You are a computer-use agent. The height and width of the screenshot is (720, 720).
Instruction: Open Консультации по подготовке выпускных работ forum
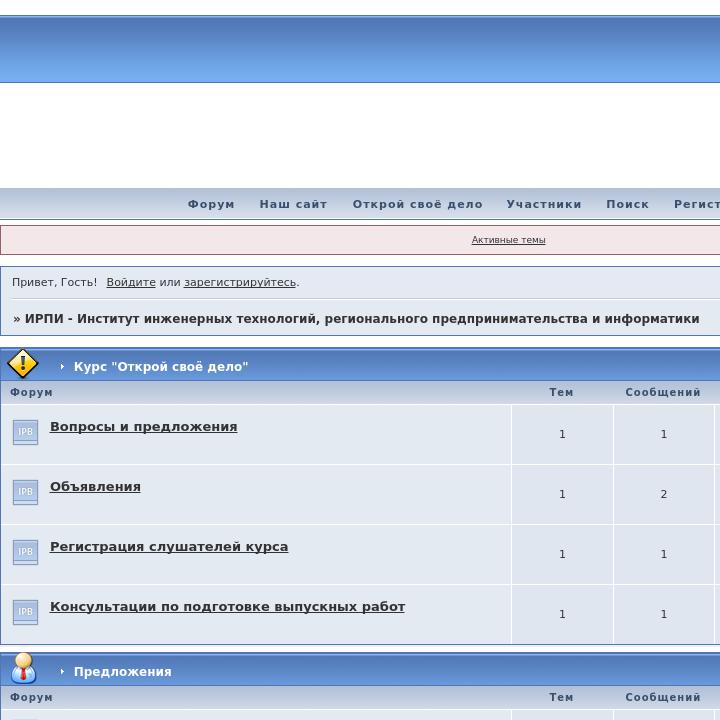(x=227, y=607)
